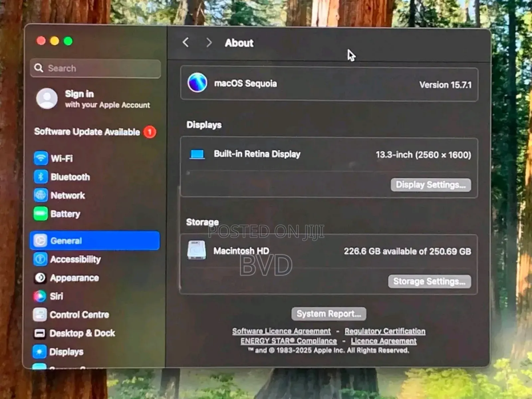Click the Display Settings button
Image resolution: width=532 pixels, height=399 pixels.
[x=431, y=185]
